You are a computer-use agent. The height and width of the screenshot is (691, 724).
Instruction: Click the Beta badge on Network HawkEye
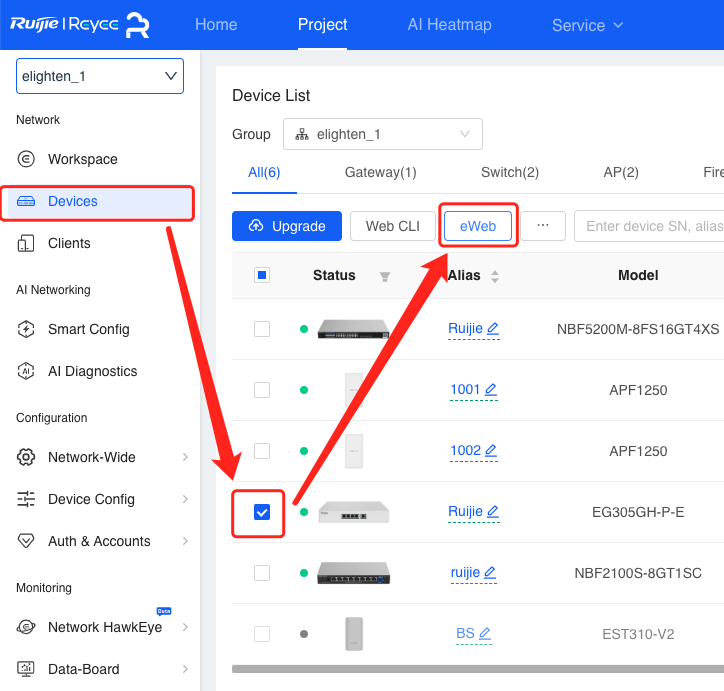[164, 611]
